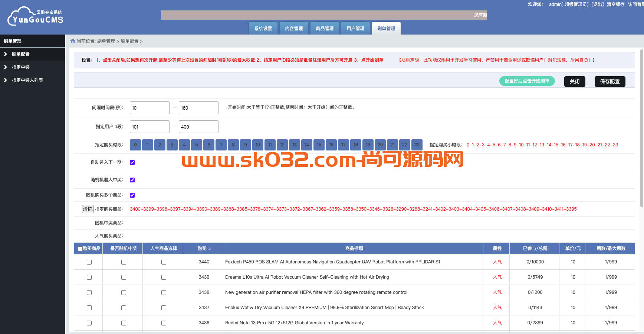Click the Enolux Wet & Dry Vacuum title
Viewport: 644px width, 334px height.
325,308
